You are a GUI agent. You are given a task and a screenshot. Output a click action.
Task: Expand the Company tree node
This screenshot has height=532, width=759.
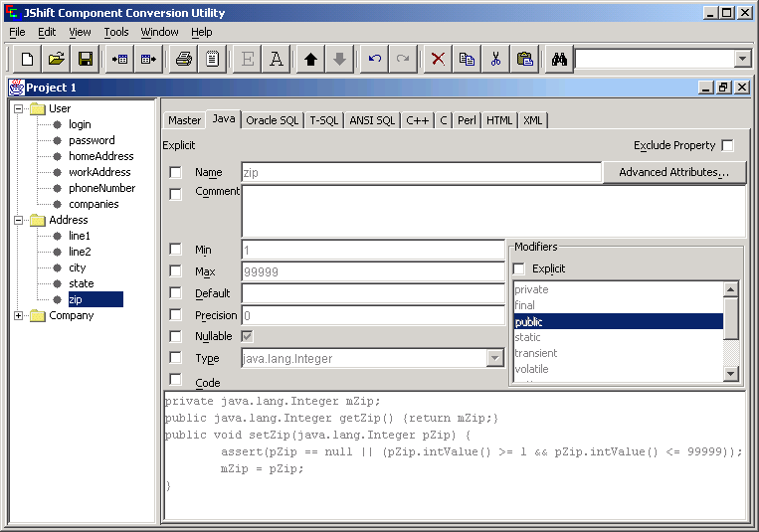[18, 315]
